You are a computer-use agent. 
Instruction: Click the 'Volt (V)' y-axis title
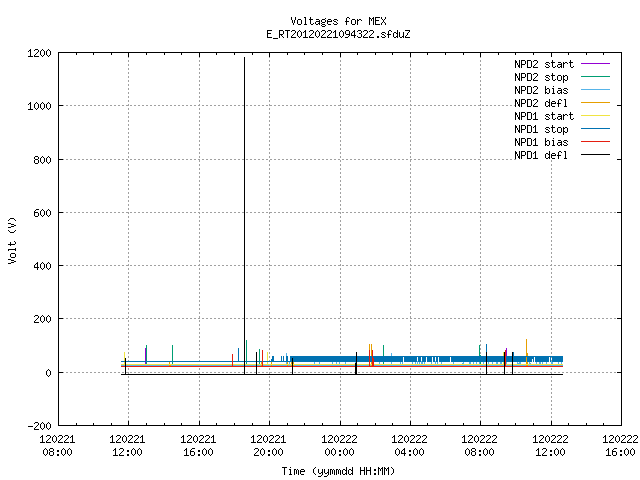point(12,240)
